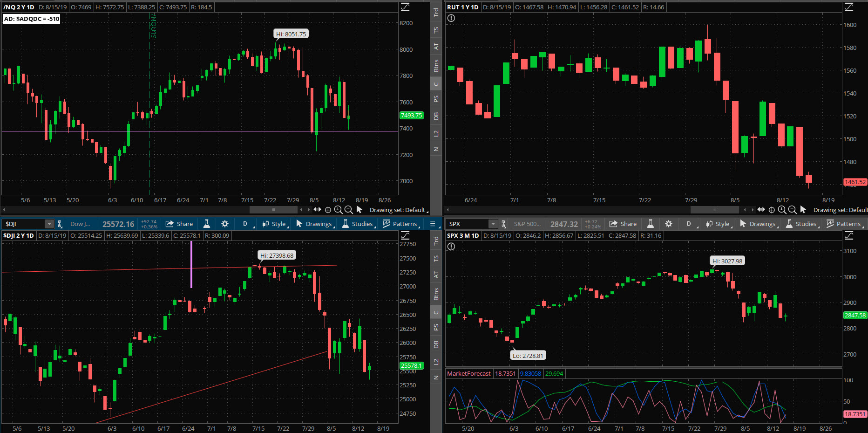
Task: Open Drawing set dropdown under RUT chart
Action: pyautogui.click(x=841, y=210)
